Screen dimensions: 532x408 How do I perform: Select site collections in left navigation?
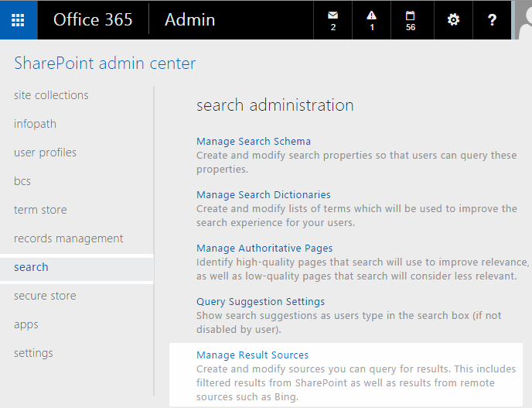pos(51,95)
